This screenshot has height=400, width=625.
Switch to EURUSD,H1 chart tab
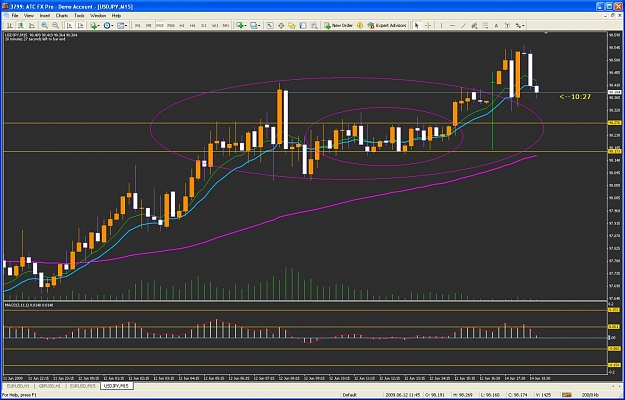coord(18,386)
